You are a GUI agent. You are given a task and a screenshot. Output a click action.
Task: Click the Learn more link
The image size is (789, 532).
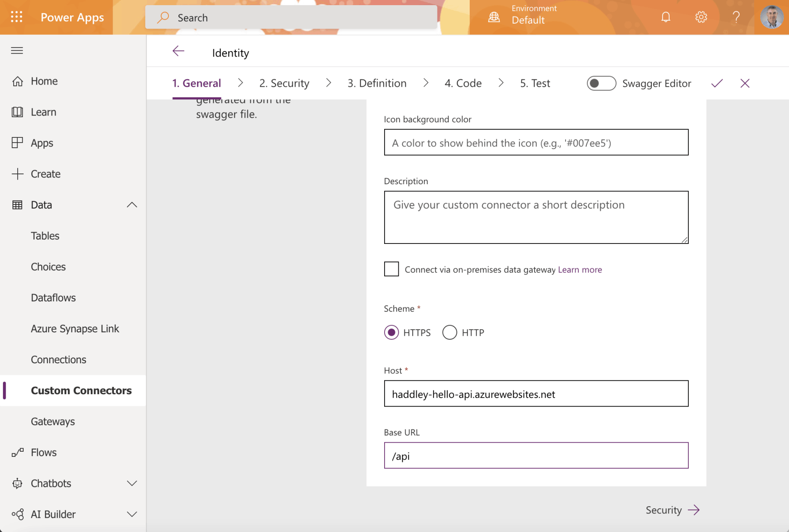(580, 270)
